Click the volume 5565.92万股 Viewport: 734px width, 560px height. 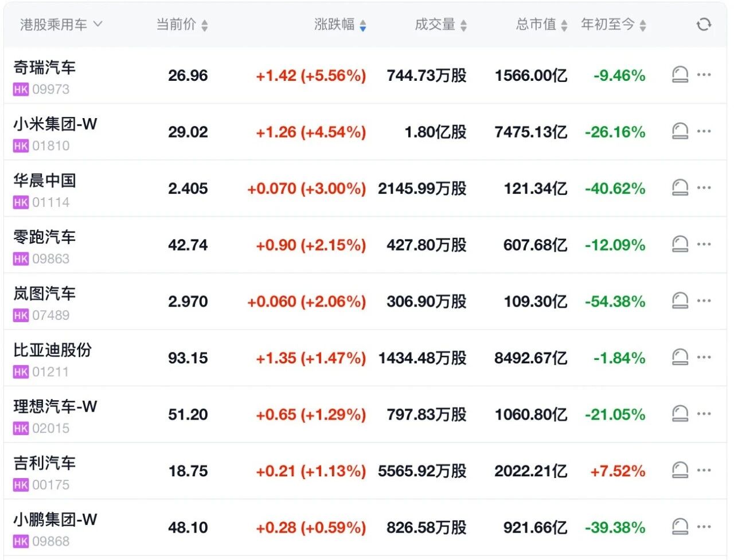point(423,471)
